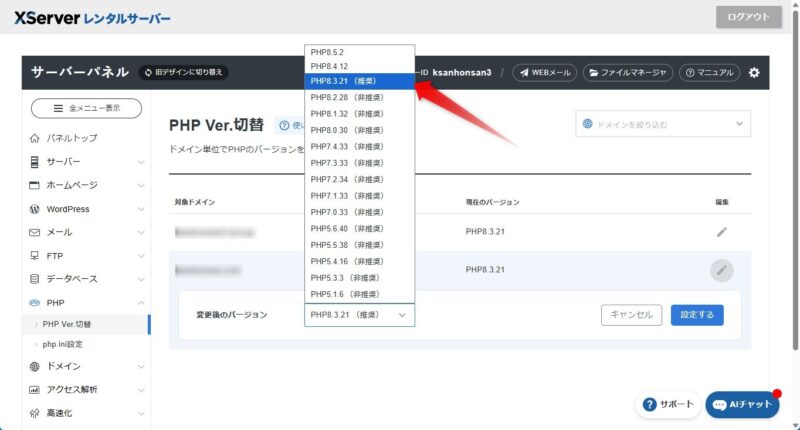Pick PHP7.4.33 (非推奨) from the list
800x430 pixels.
359,147
